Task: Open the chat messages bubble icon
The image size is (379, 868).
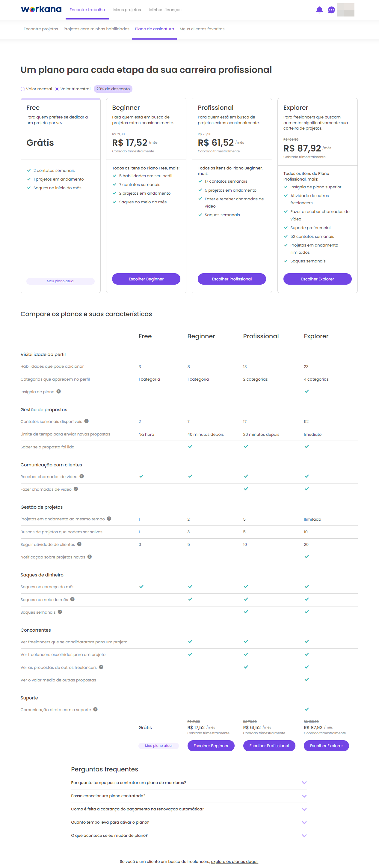Action: (331, 10)
